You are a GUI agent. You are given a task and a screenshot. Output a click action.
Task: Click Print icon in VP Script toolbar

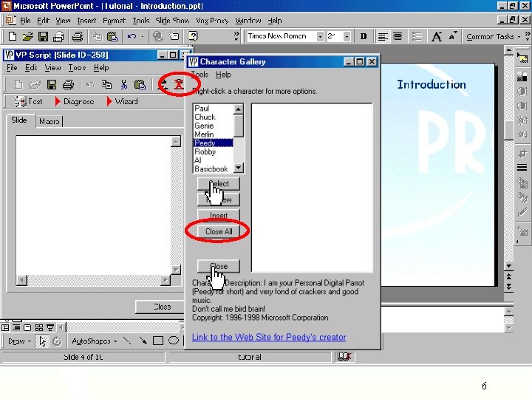(68, 84)
